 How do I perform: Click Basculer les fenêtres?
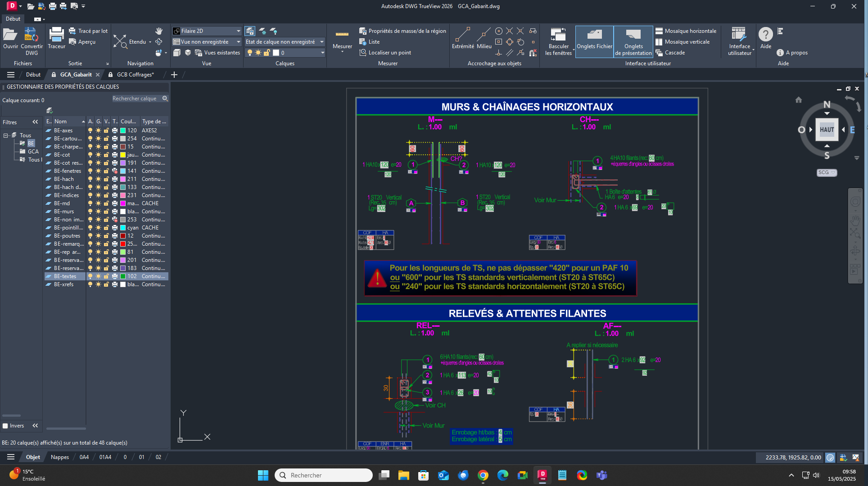[558, 41]
